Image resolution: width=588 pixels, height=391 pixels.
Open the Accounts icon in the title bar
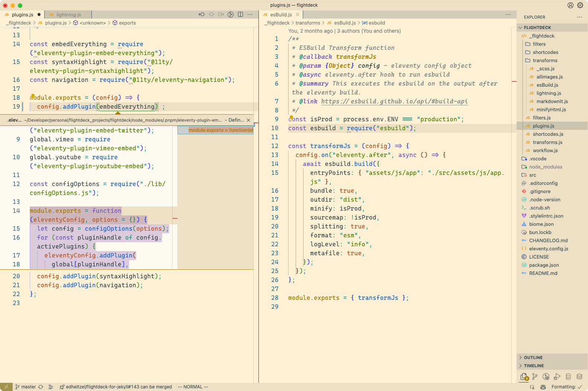pos(571,5)
